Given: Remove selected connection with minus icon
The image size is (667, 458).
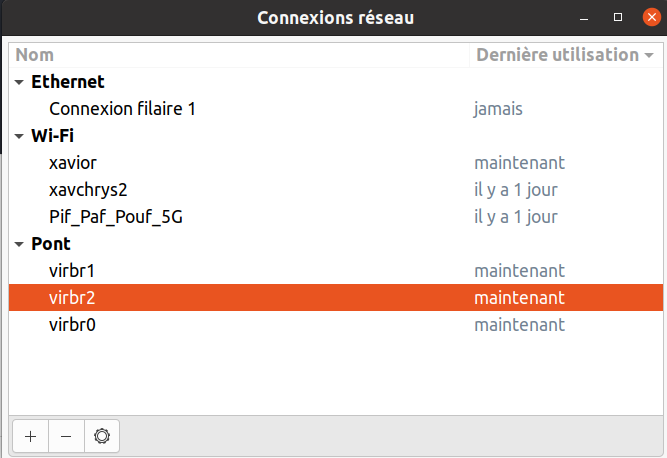Looking at the screenshot, I should pyautogui.click(x=66, y=436).
